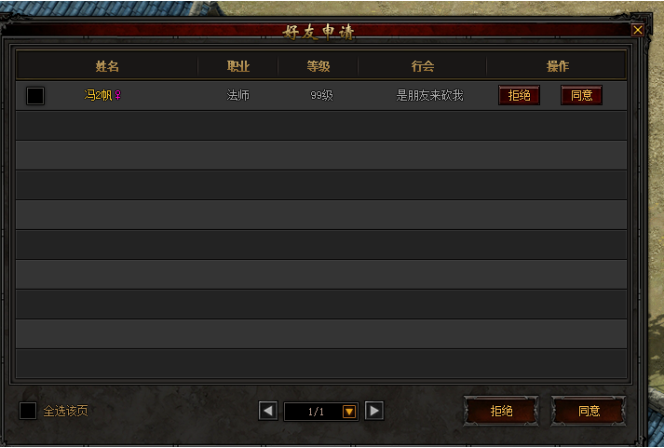Sort by the 姓名 column header
This screenshot has height=448, width=664.
[107, 66]
